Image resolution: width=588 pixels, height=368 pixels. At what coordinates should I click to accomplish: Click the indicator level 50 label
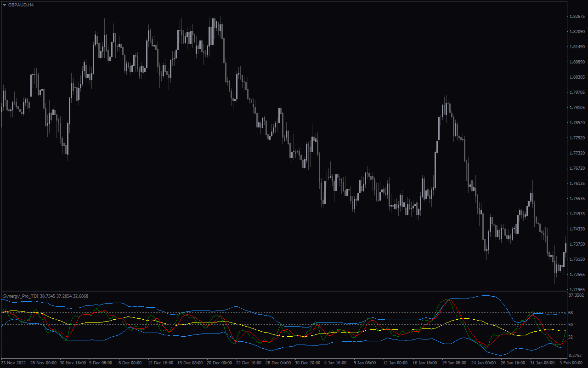pos(571,325)
